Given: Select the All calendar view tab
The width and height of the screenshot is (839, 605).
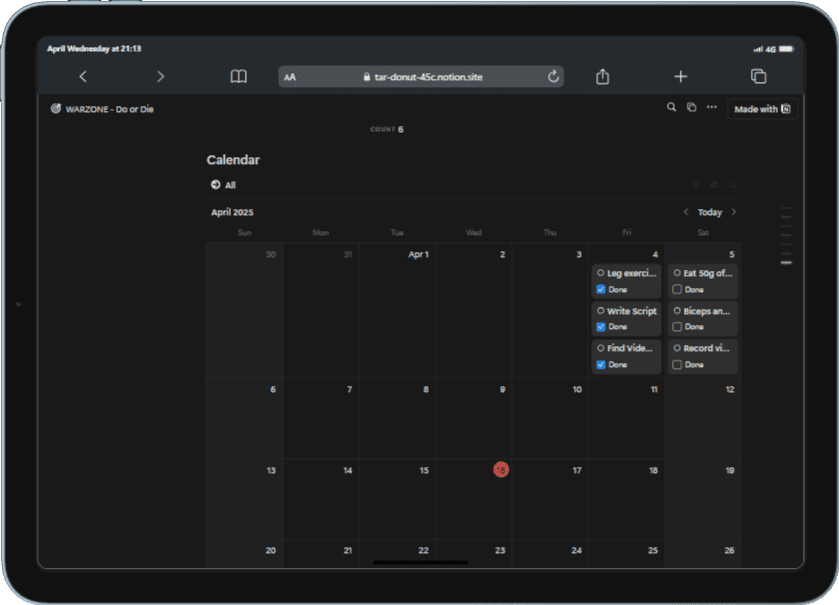Looking at the screenshot, I should coord(223,185).
